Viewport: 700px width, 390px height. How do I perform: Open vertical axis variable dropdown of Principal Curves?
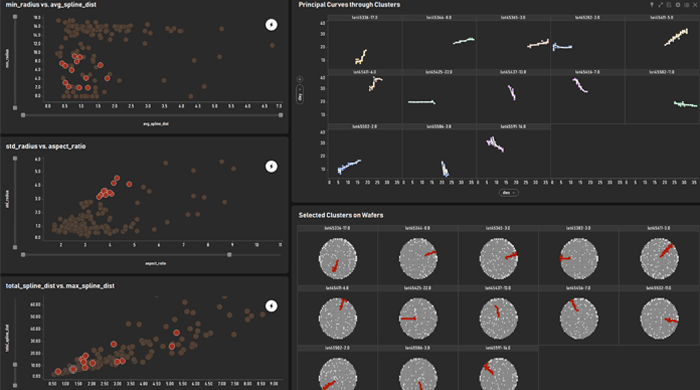point(300,95)
